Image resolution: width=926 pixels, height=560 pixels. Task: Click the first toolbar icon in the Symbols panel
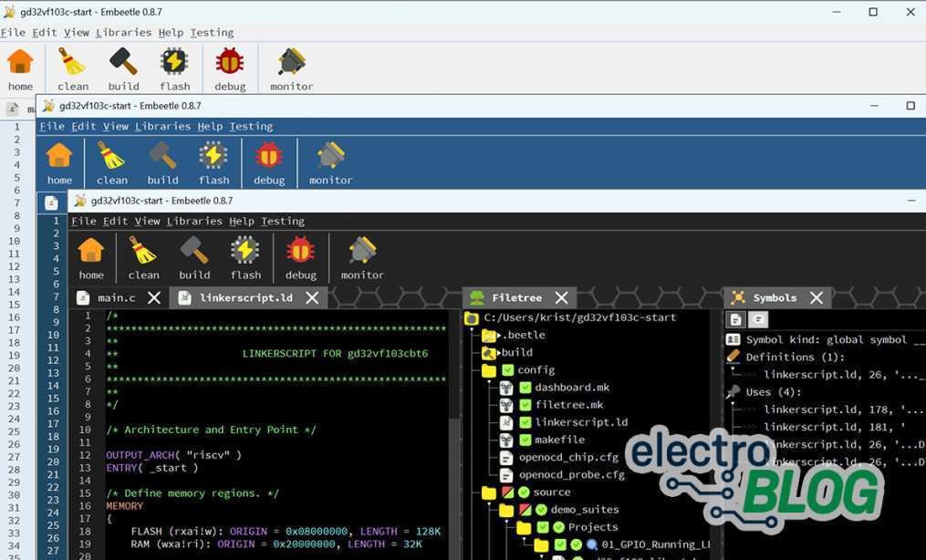[736, 319]
